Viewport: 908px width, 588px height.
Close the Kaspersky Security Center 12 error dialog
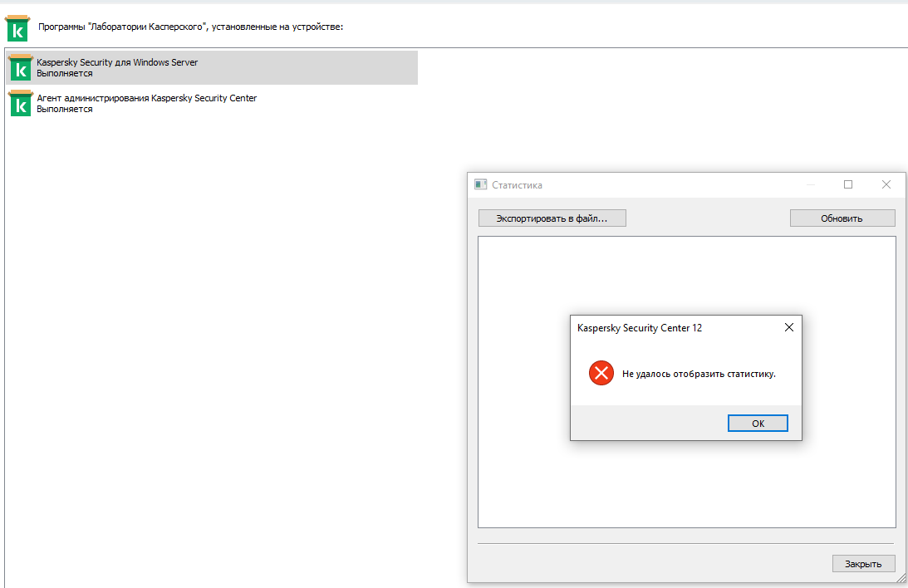click(x=788, y=327)
